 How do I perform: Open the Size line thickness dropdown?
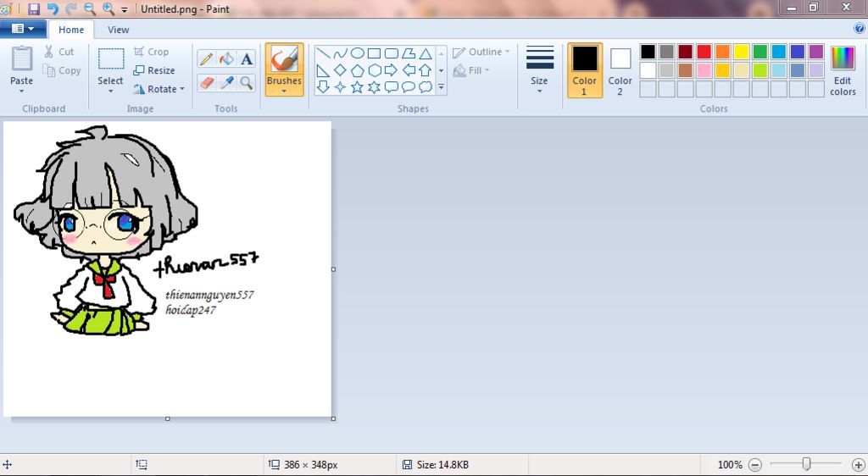click(539, 70)
